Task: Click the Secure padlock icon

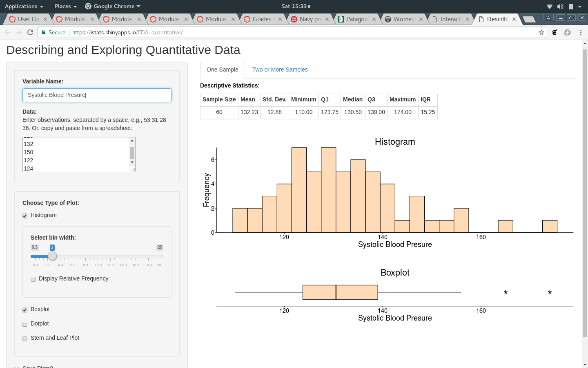Action: 44,32
